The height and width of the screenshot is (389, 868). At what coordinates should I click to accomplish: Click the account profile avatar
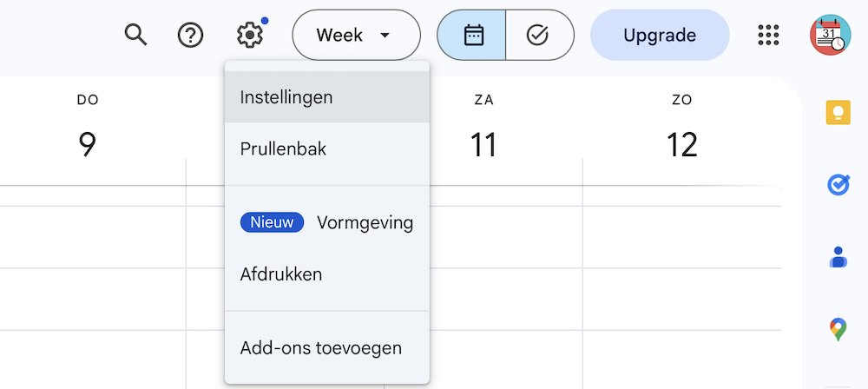(x=831, y=36)
